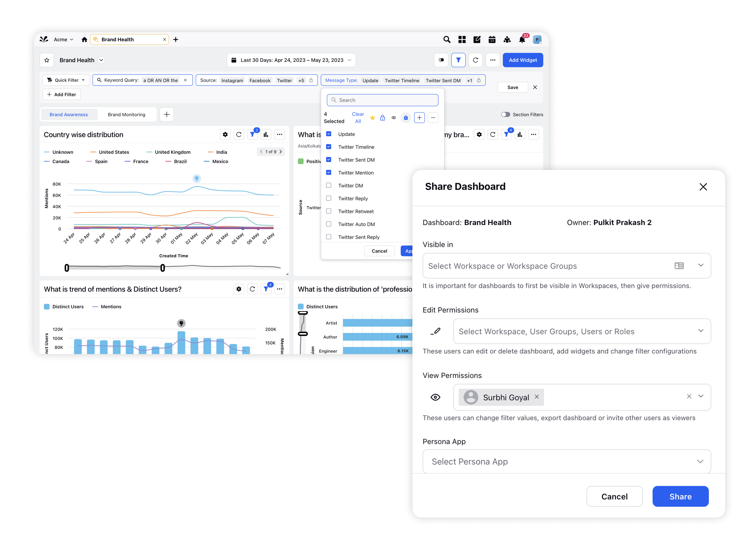Click the notifications bell icon
Image resolution: width=756 pixels, height=552 pixels.
pos(522,40)
